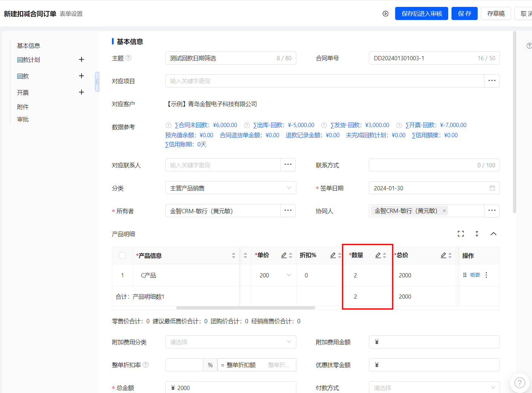
Task: Go to 开票 section in sidebar
Action: [23, 92]
